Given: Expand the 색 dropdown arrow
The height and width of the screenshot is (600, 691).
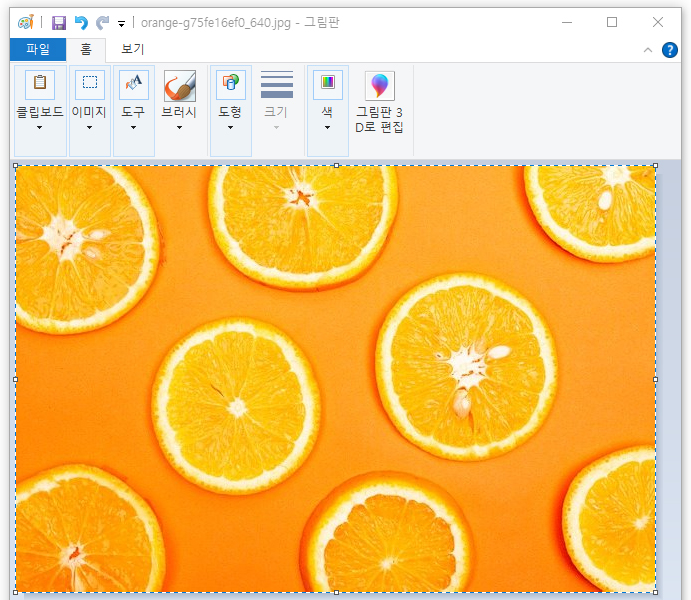Looking at the screenshot, I should 327,128.
